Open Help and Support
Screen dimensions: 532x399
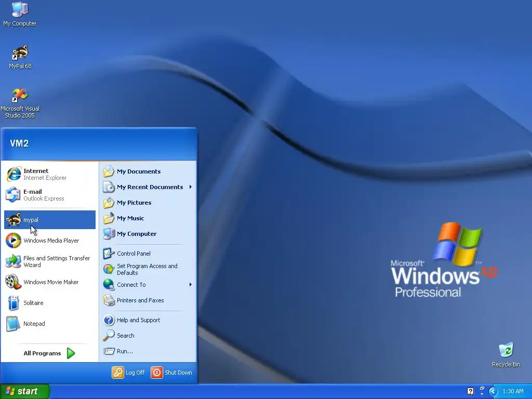tap(148, 320)
